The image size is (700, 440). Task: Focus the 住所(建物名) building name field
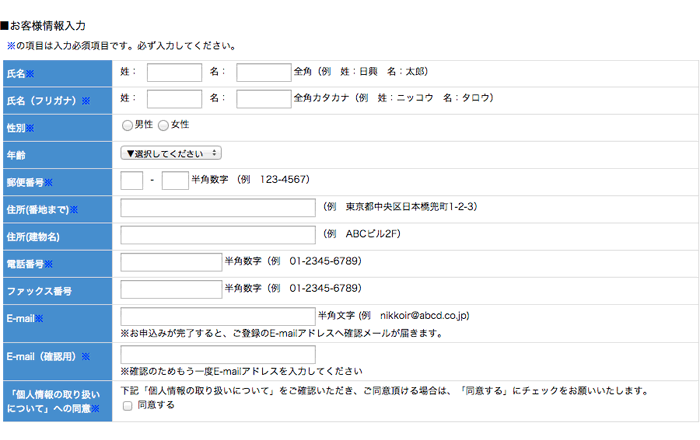point(218,235)
